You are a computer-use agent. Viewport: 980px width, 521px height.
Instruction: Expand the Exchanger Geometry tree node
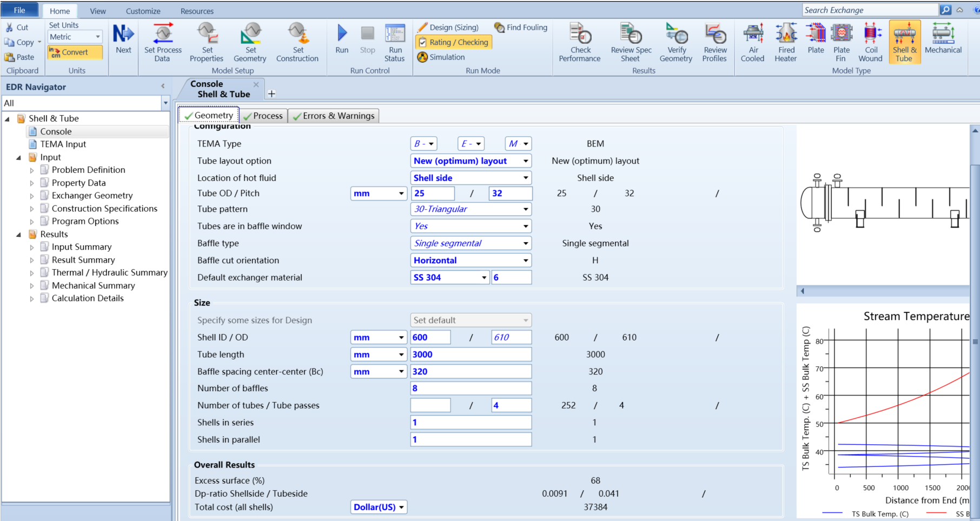pyautogui.click(x=31, y=196)
